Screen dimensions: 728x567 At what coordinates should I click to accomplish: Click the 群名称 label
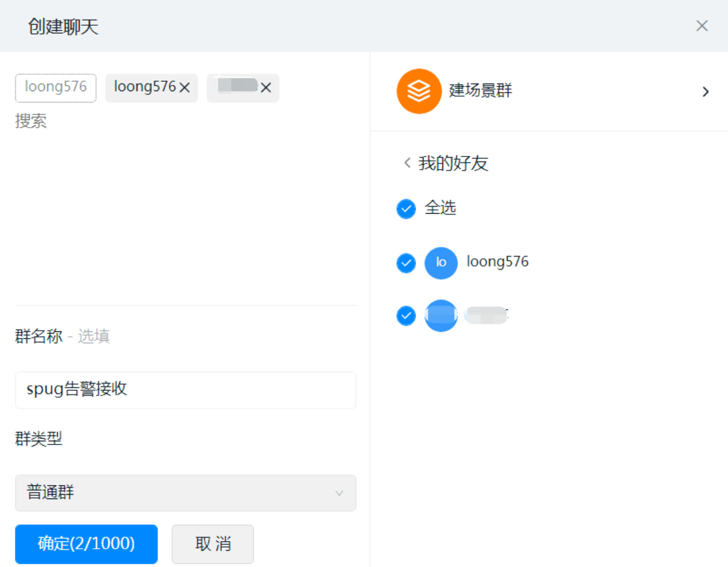[38, 336]
